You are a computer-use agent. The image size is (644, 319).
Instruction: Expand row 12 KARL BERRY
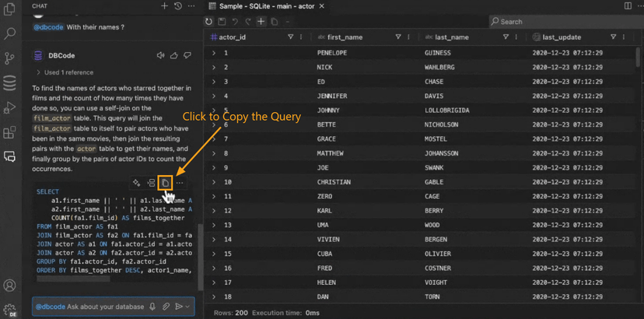214,211
